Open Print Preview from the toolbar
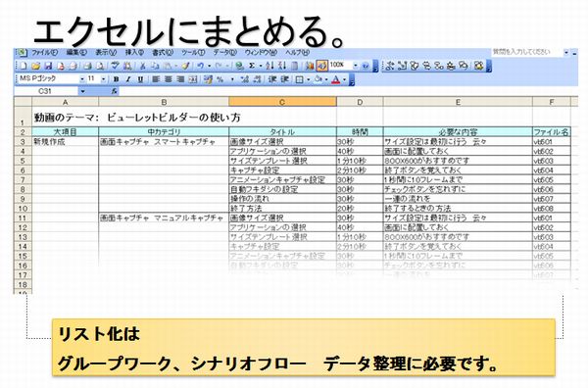Image resolution: width=588 pixels, height=388 pixels. tap(100, 66)
